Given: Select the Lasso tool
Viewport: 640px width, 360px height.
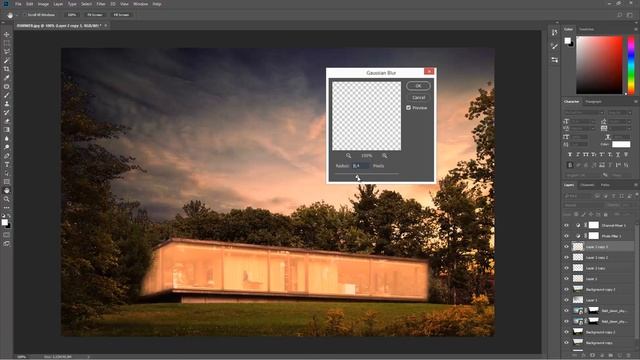Looking at the screenshot, I should [7, 52].
